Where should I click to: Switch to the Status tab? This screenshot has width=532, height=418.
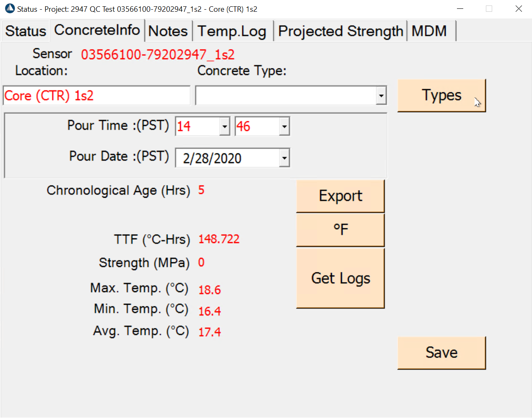(x=25, y=31)
